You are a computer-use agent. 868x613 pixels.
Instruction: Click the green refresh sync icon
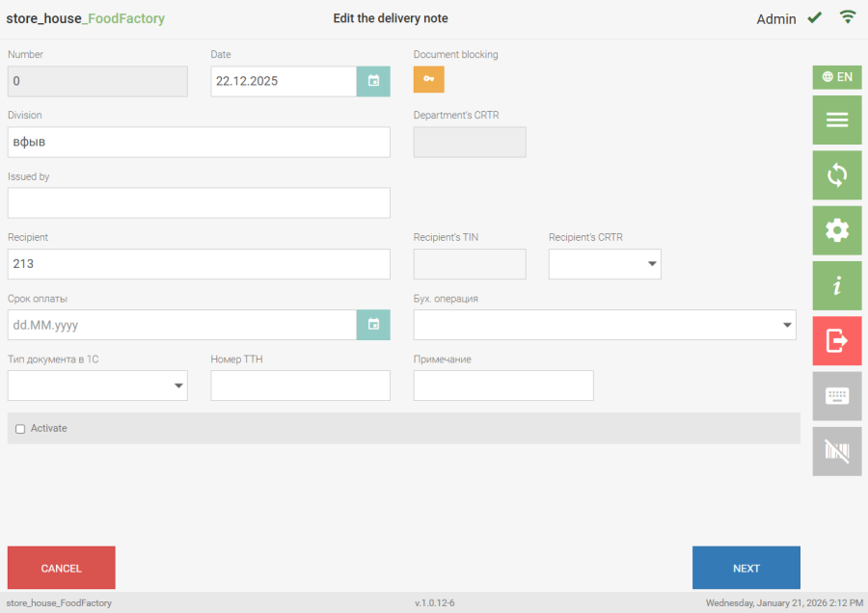click(x=836, y=175)
